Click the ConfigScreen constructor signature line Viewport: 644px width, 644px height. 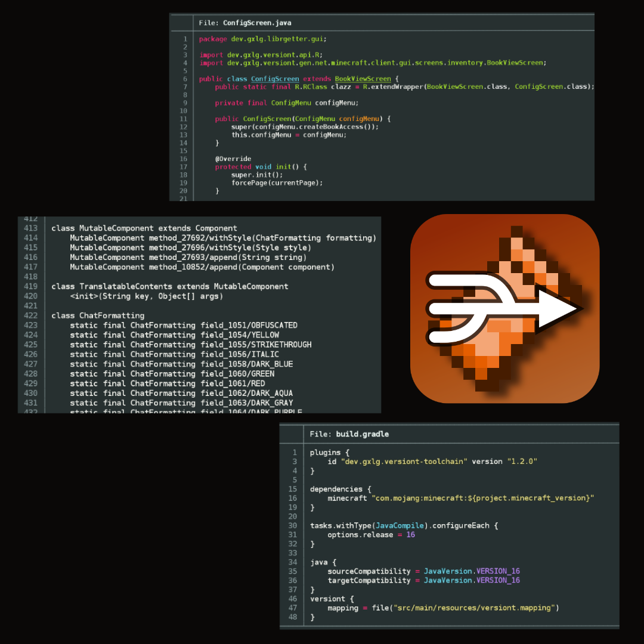[303, 119]
